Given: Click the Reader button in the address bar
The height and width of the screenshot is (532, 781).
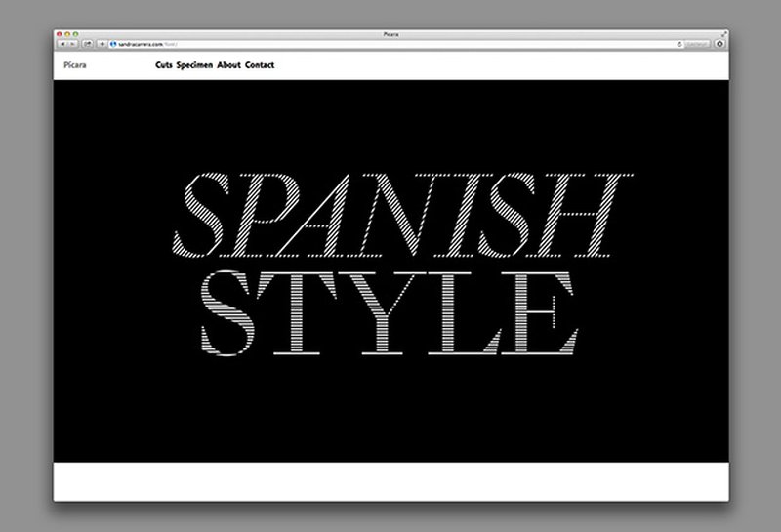Looking at the screenshot, I should [696, 44].
